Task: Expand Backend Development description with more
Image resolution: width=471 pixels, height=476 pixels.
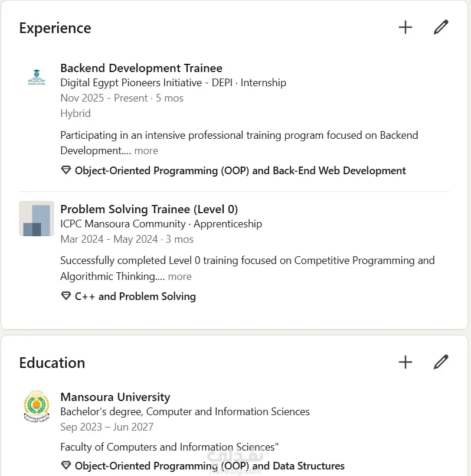Action: 146,151
